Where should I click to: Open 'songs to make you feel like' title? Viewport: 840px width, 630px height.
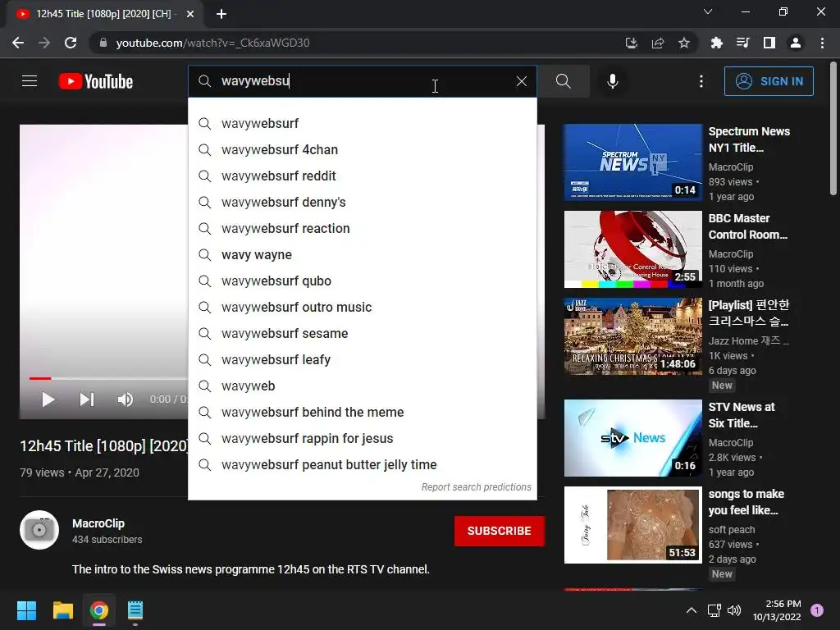pyautogui.click(x=746, y=502)
